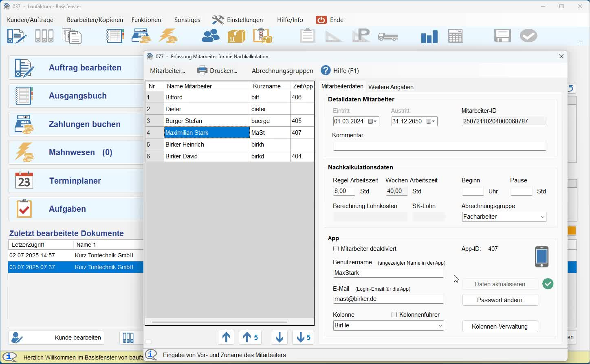
Task: Open Kolonnen-Verwaltung
Action: tap(500, 327)
